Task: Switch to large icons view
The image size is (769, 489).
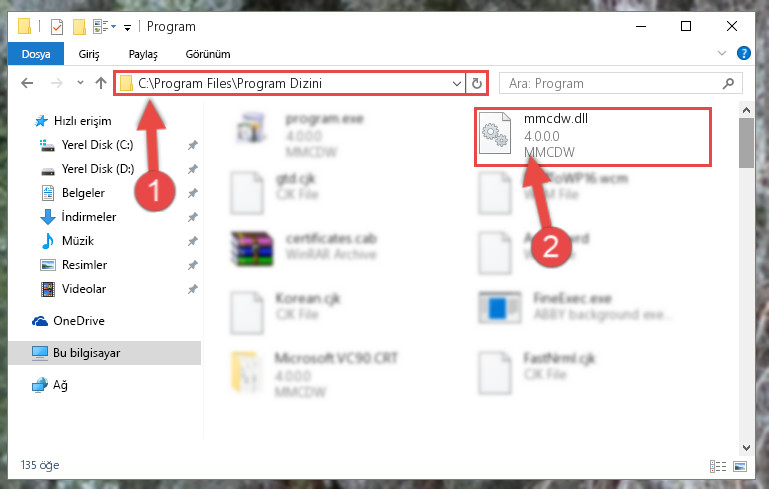Action: click(740, 466)
